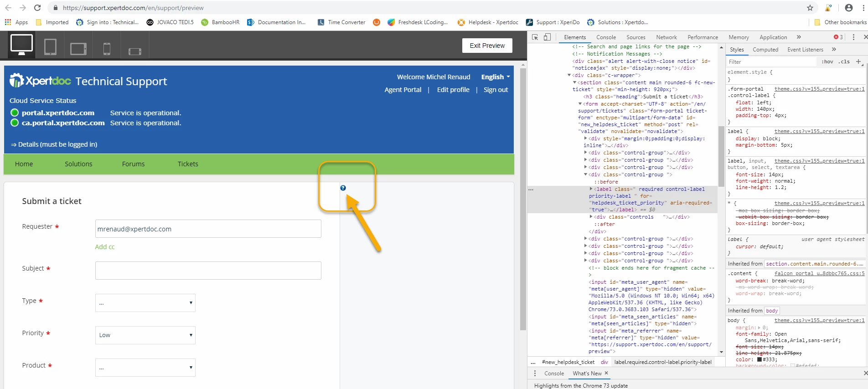Switch to portrait phone preview icon
Image resolution: width=868 pixels, height=389 pixels.
(x=107, y=49)
